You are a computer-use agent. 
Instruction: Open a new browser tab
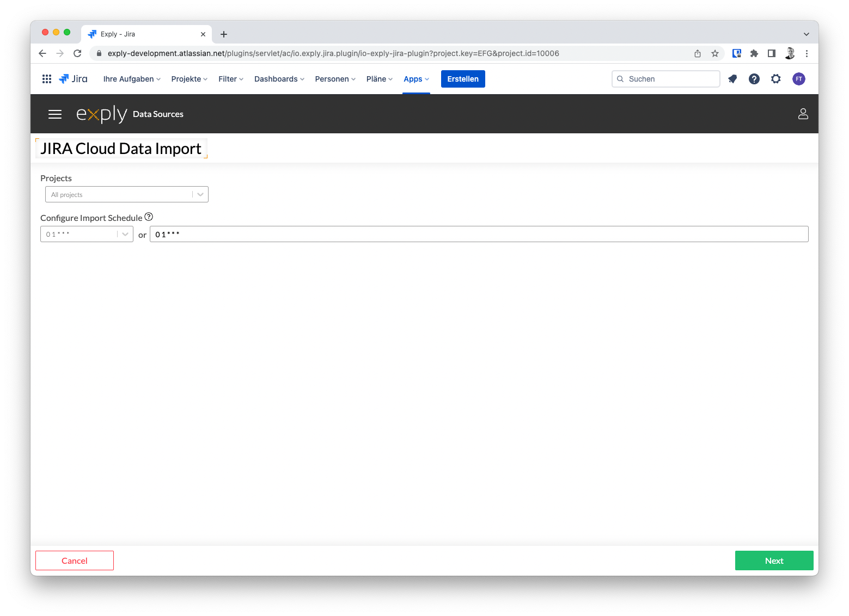(224, 34)
